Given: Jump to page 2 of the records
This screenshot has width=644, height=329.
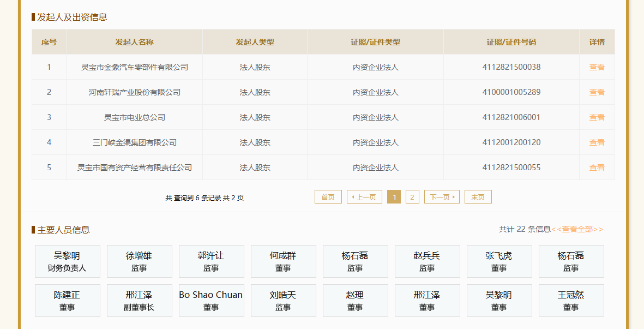Looking at the screenshot, I should (412, 197).
